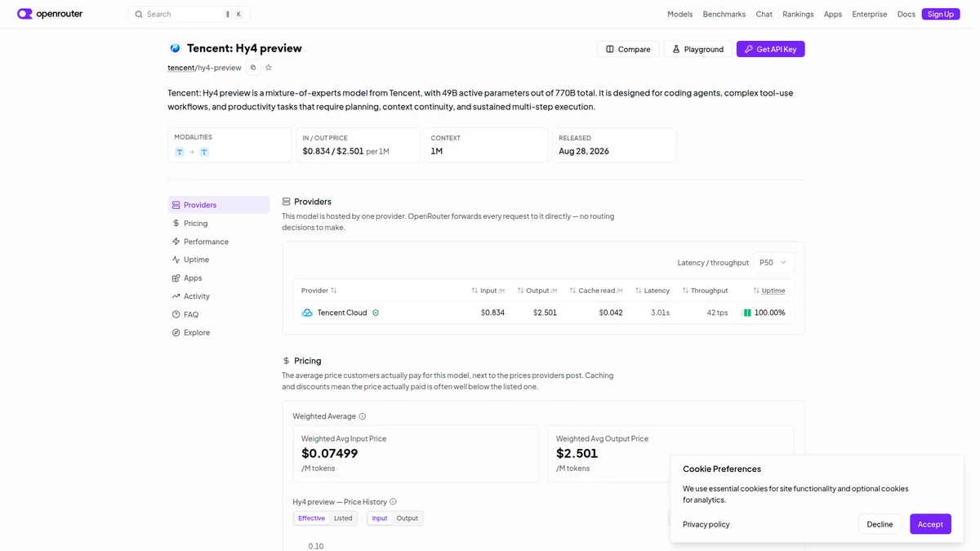Click the $0.042 cache read value

(x=611, y=313)
